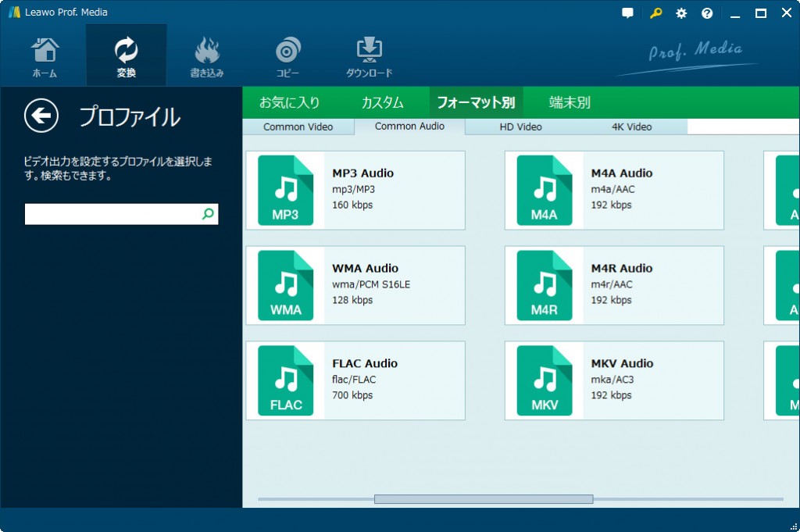
Task: Go to the ダウンロード download module
Action: coord(369,55)
